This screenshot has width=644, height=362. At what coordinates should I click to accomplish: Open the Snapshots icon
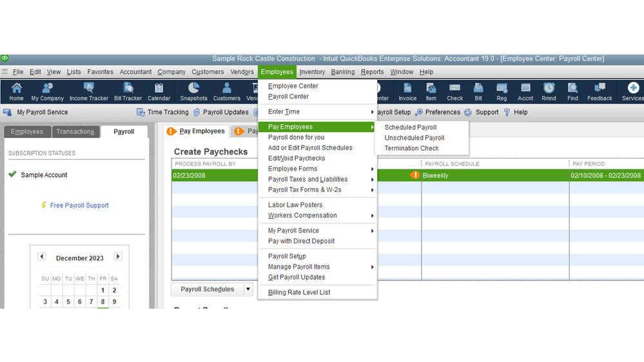[x=193, y=91]
